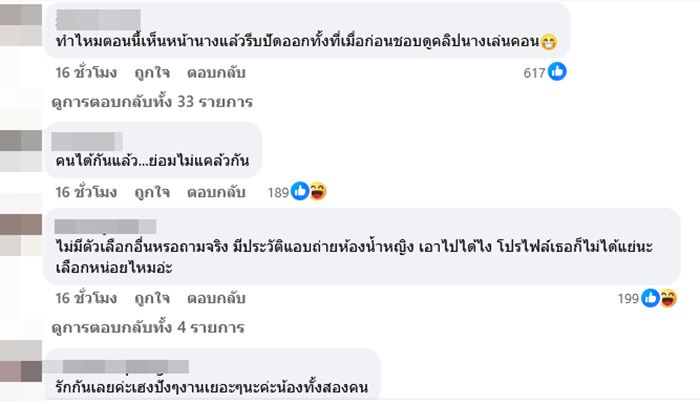The image size is (700, 404).
Task: Click the haha emoji reaction beside 199
Action: click(668, 297)
